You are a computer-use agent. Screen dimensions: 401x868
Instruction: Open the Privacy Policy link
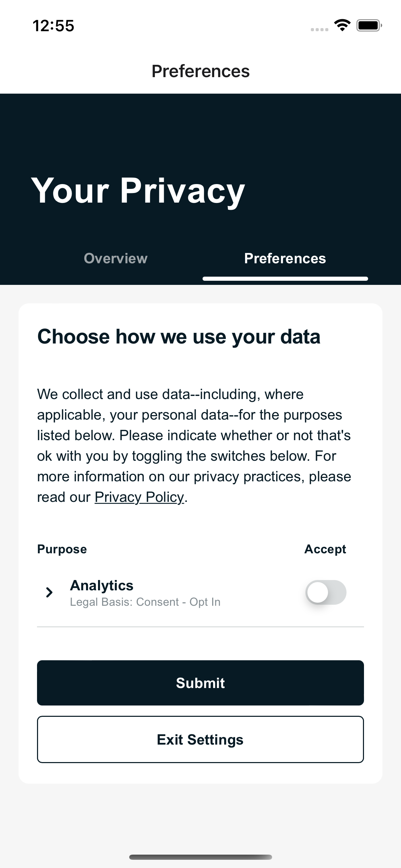coord(139,497)
